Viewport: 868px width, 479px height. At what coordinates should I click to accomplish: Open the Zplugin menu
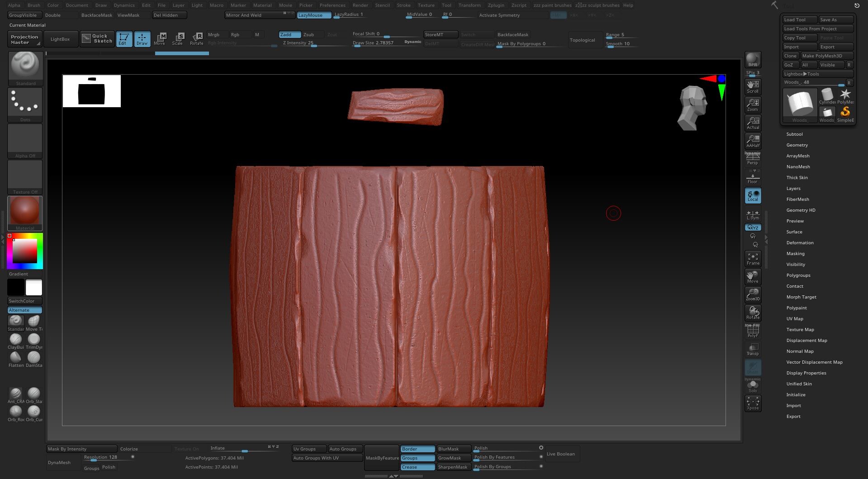click(x=496, y=5)
